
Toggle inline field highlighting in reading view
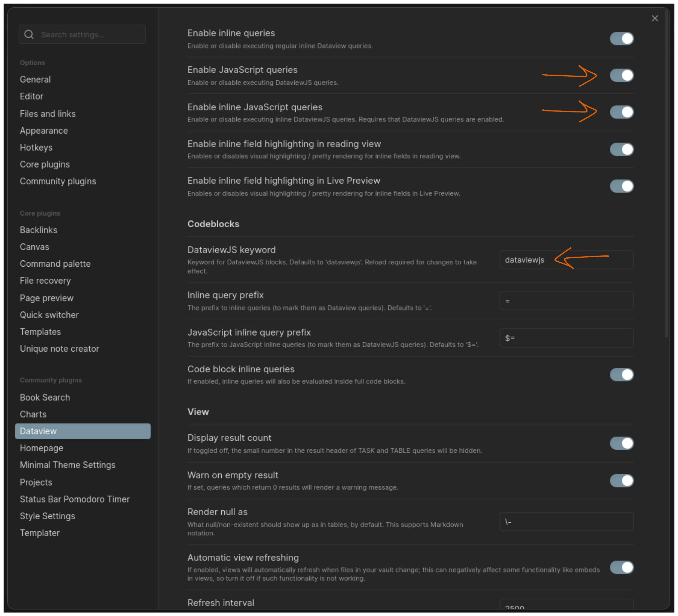pyautogui.click(x=621, y=149)
